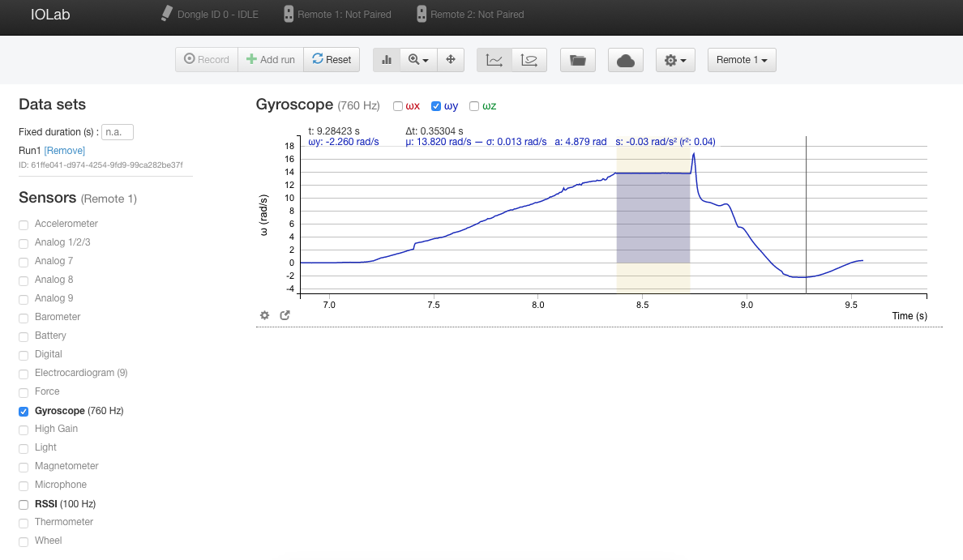Add a new run
Image resolution: width=963 pixels, height=560 pixels.
(x=271, y=59)
